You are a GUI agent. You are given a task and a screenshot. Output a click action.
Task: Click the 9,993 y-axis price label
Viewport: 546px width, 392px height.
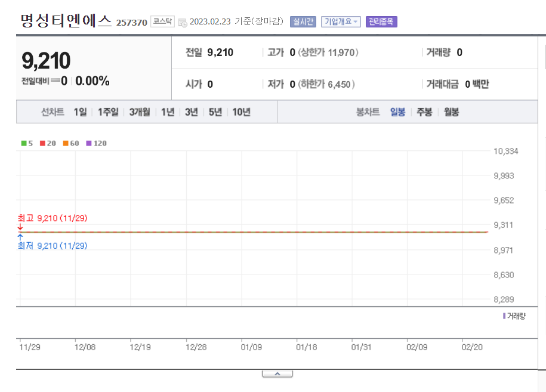point(504,176)
